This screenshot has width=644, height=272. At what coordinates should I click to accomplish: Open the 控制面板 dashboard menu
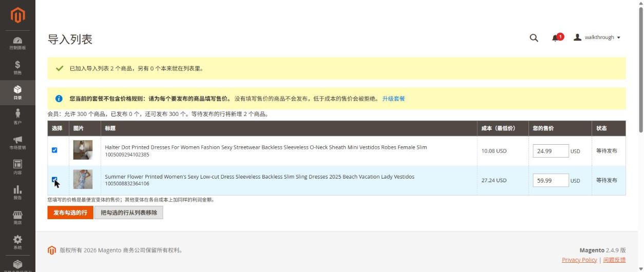pyautogui.click(x=17, y=43)
